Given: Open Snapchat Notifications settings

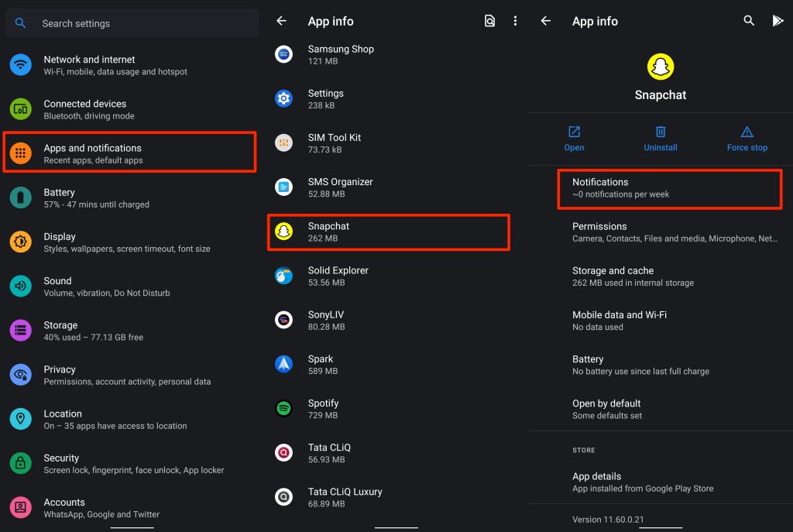Looking at the screenshot, I should (670, 188).
